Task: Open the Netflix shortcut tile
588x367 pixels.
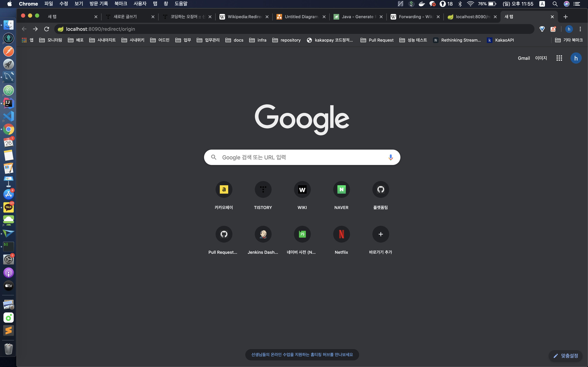Action: (x=341, y=234)
